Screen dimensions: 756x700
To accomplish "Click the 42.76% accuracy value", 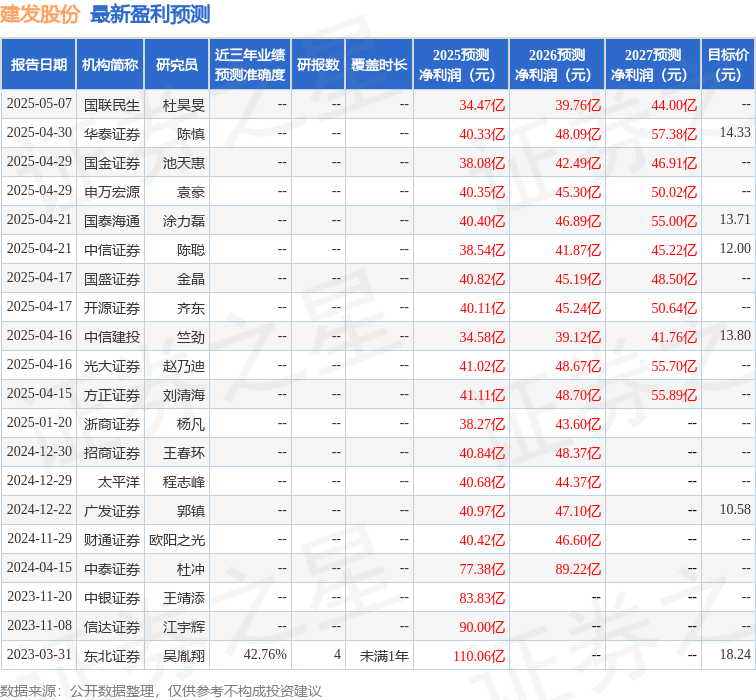I will coord(265,654).
